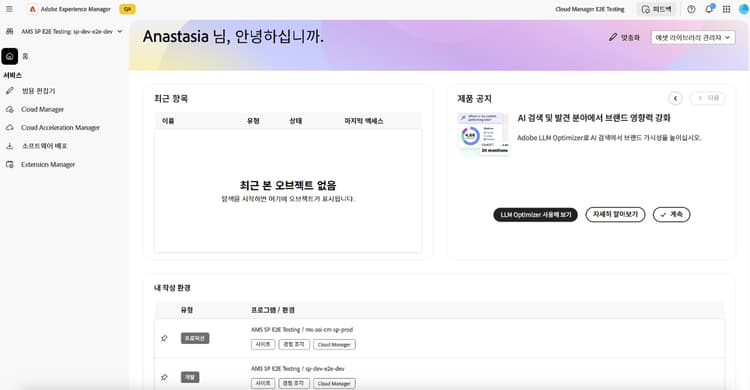This screenshot has width=750, height=390.
Task: Open the notifications bell icon
Action: (x=709, y=9)
